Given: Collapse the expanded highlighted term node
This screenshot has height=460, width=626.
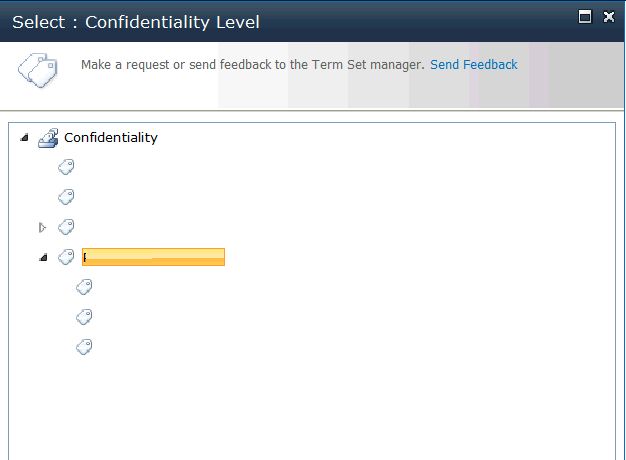Looking at the screenshot, I should 43,258.
